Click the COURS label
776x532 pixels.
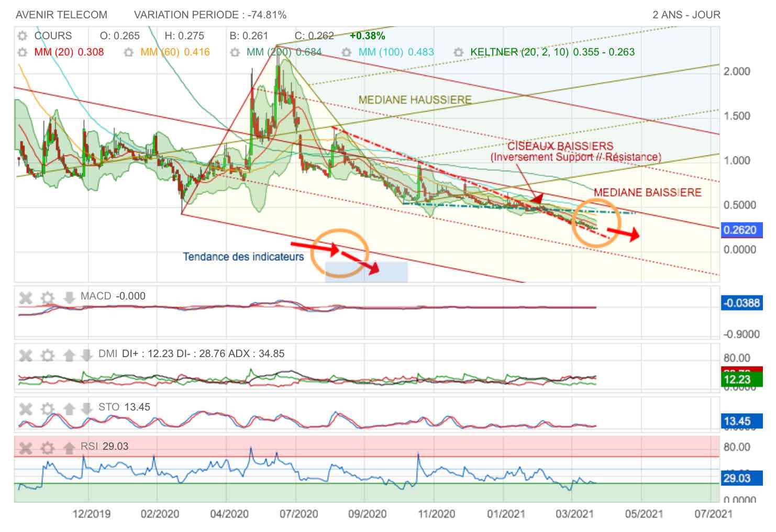click(x=53, y=36)
